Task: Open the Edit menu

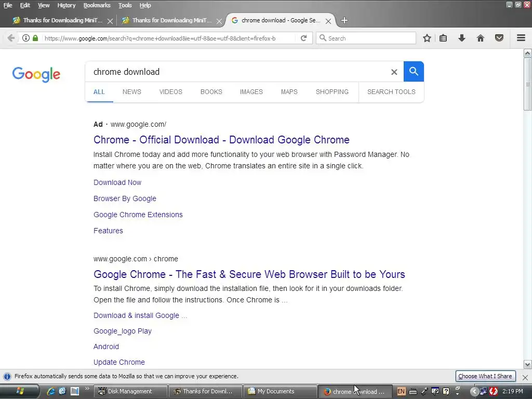Action: coord(25,5)
